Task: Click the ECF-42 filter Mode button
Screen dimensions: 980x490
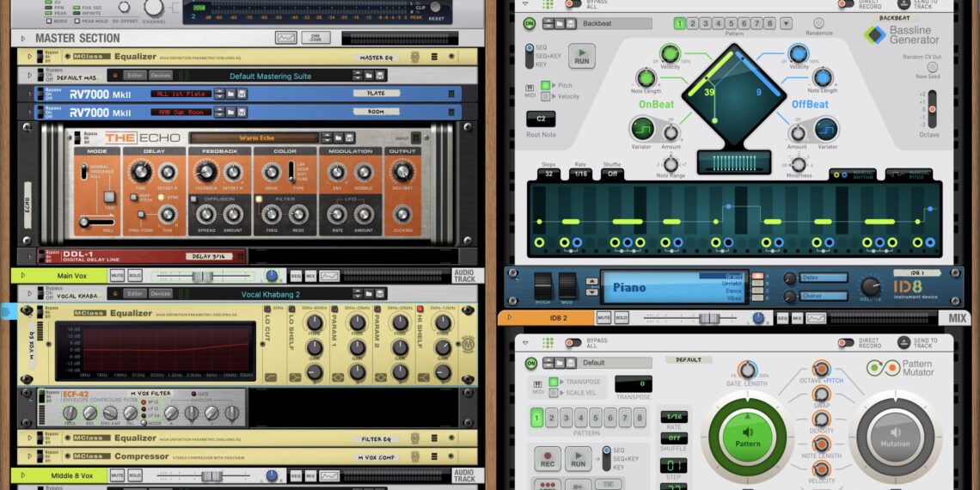Action: [143, 422]
